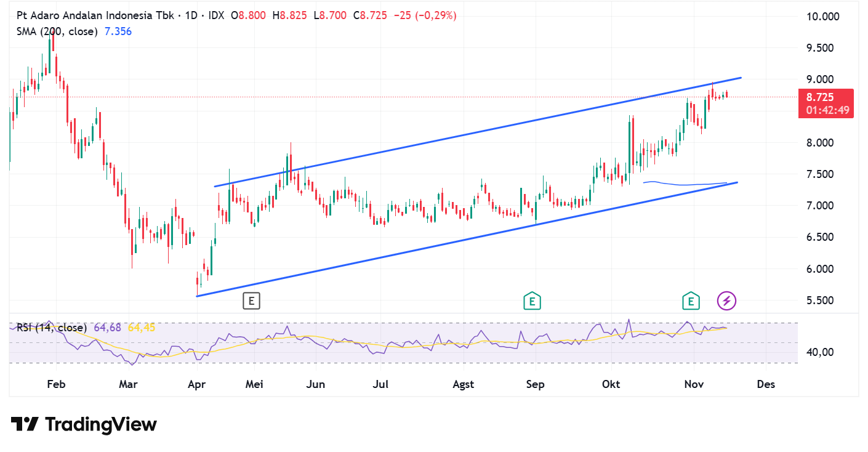
Task: Select the upper blue channel trendline
Action: 492,127
